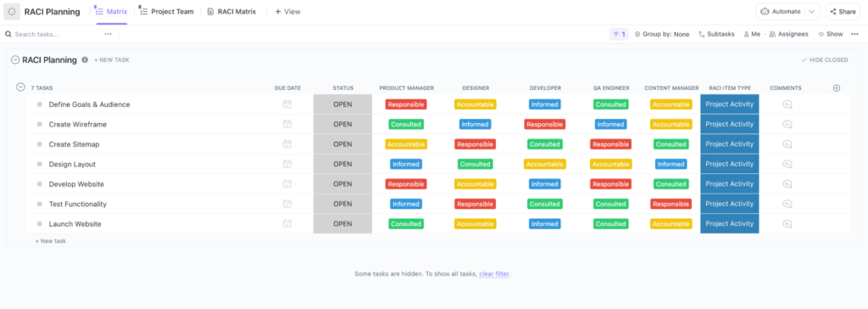Open comments for Launch Website task

(x=787, y=224)
